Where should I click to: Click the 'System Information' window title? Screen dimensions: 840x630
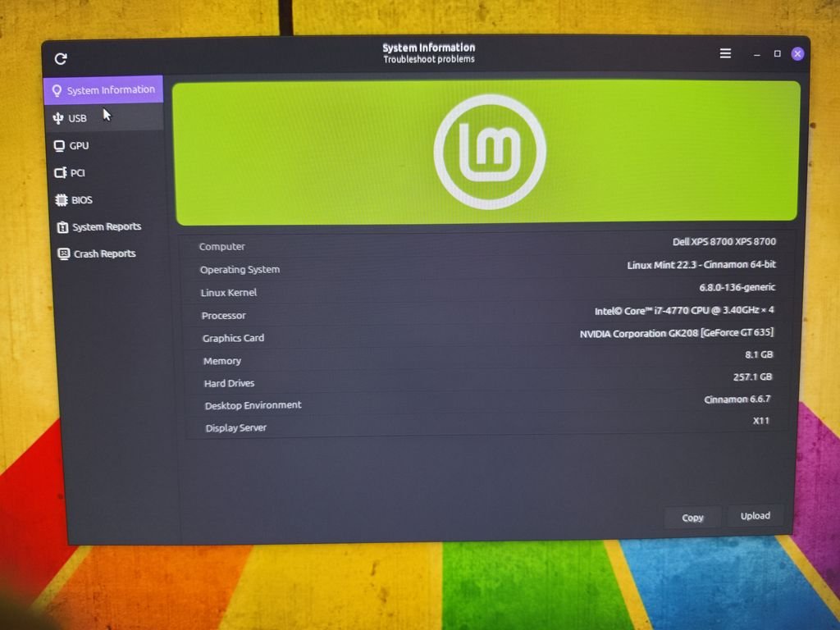(428, 48)
